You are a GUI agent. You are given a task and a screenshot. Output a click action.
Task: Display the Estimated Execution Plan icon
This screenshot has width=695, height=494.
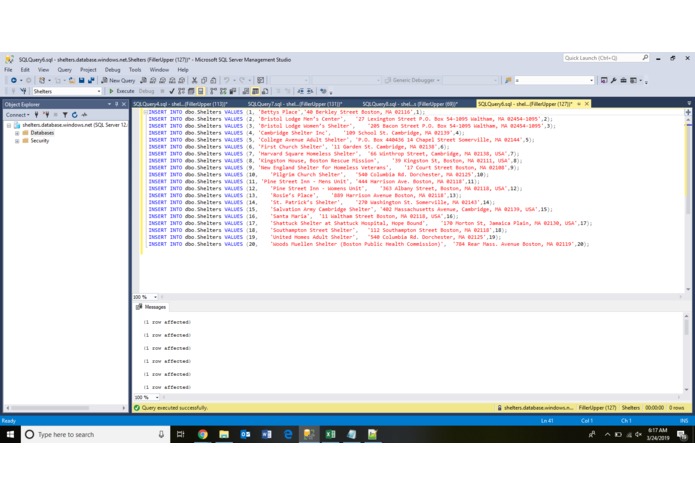(181, 91)
